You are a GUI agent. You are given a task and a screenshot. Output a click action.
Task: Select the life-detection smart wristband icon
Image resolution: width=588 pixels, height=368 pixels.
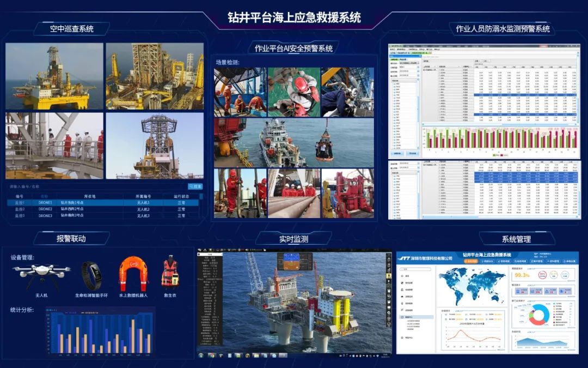(91, 274)
